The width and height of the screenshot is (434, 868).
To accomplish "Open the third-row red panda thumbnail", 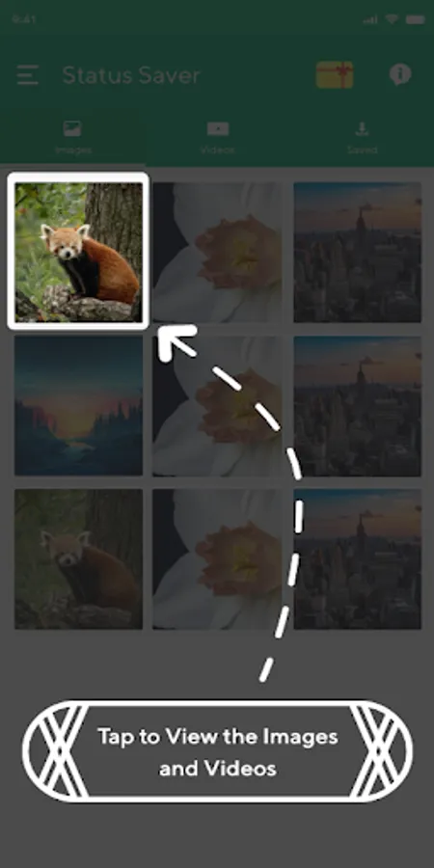I will (78, 559).
